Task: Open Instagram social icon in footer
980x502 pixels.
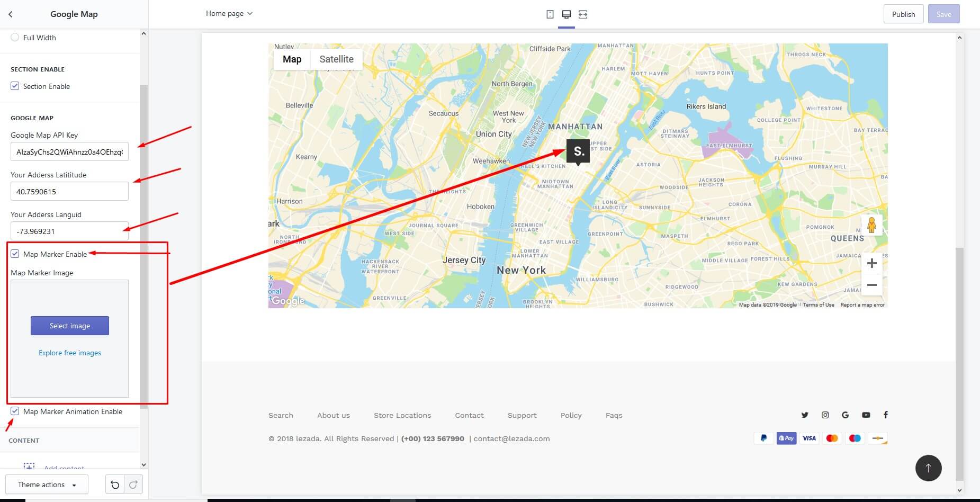Action: pyautogui.click(x=825, y=415)
